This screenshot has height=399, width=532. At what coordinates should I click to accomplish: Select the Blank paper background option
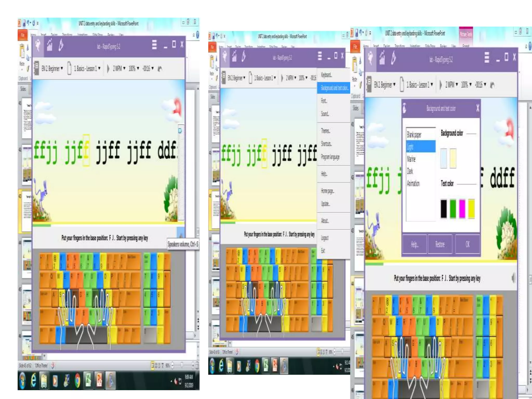coord(414,135)
